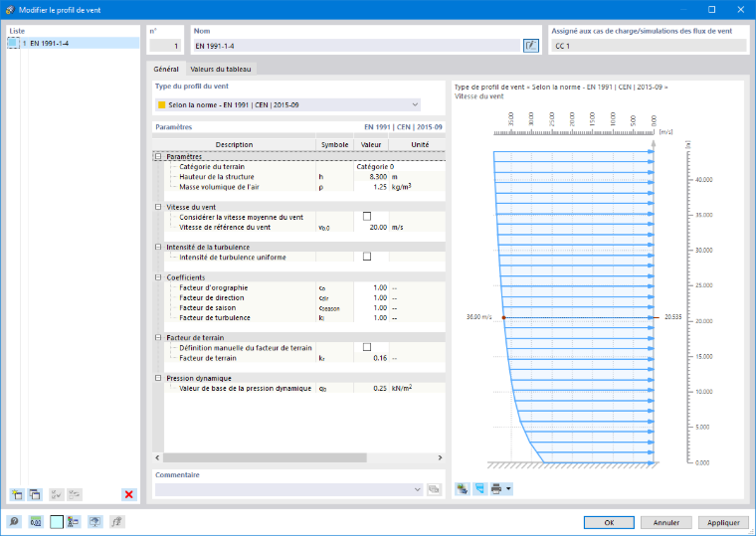This screenshot has width=756, height=536.
Task: Click the Unité column header
Action: [418, 144]
